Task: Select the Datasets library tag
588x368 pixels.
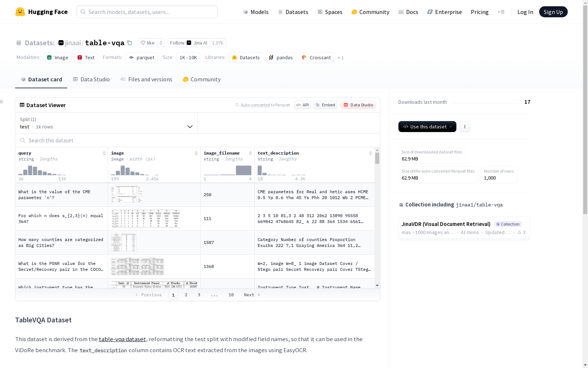Action: pyautogui.click(x=246, y=57)
